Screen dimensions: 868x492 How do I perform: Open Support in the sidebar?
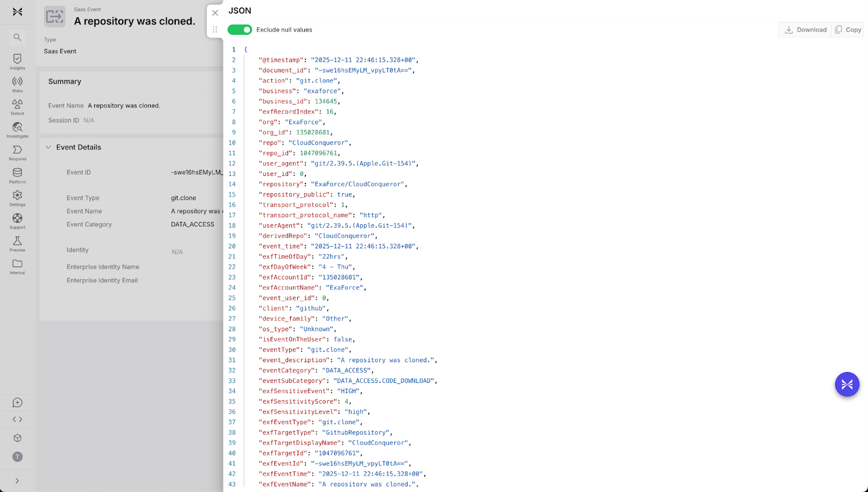click(x=17, y=222)
